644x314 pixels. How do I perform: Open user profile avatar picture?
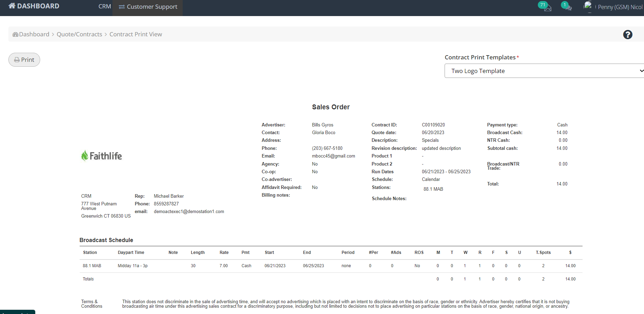[x=588, y=6]
